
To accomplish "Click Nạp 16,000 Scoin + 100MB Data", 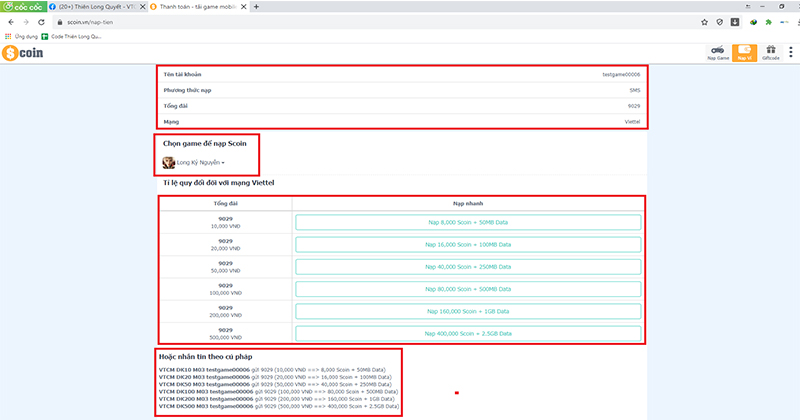I will tap(468, 244).
